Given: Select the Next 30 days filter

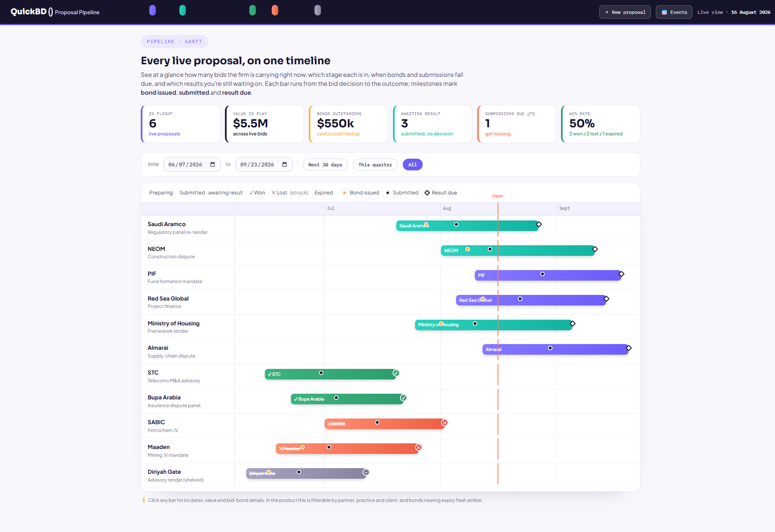Looking at the screenshot, I should [x=325, y=165].
